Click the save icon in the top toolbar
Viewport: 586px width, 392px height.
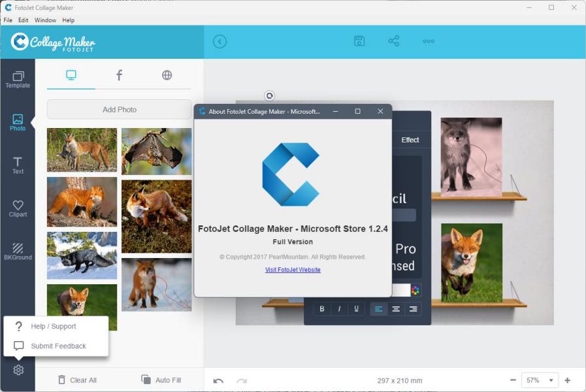point(359,41)
